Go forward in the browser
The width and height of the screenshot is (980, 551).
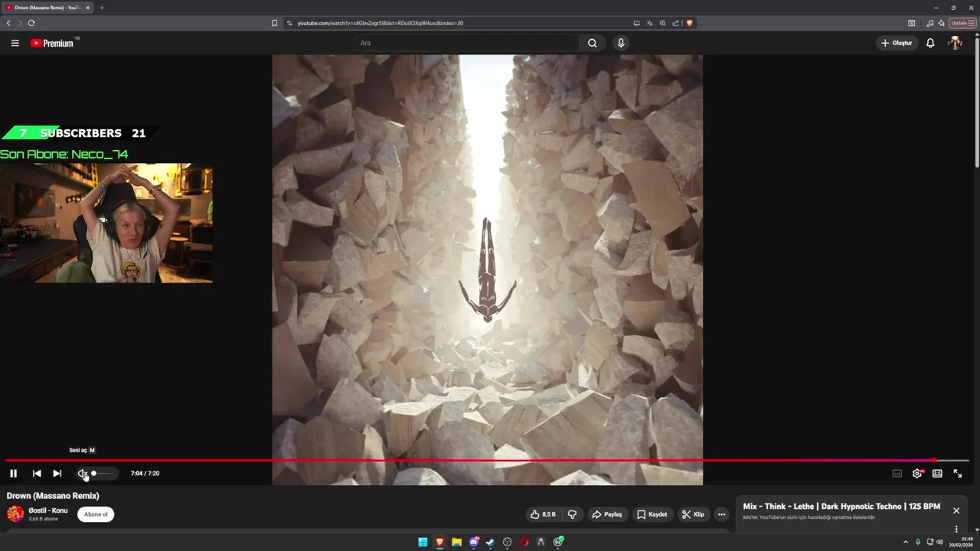[x=20, y=23]
